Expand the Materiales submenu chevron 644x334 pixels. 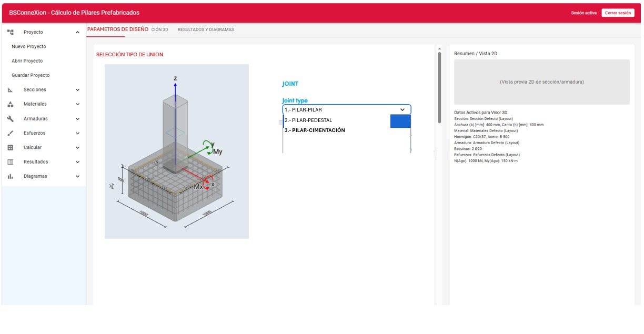77,104
